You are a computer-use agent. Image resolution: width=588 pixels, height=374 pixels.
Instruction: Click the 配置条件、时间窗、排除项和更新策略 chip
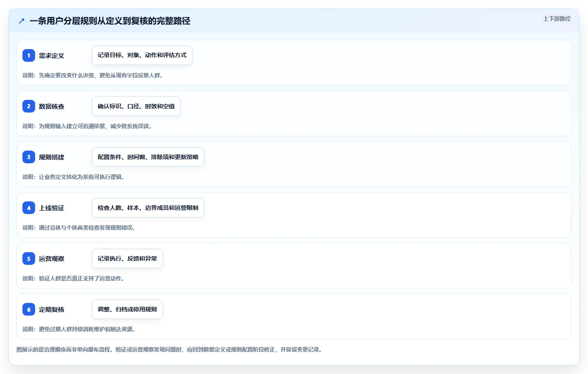(148, 157)
